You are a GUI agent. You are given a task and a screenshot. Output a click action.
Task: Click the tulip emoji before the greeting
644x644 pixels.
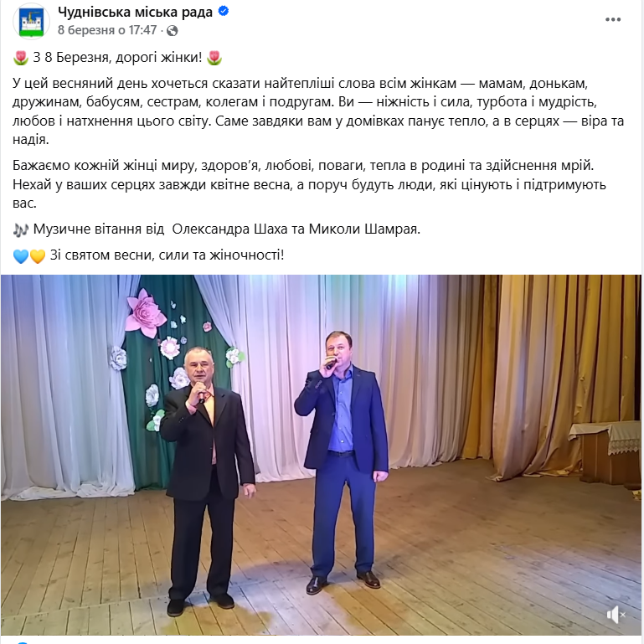(x=21, y=58)
